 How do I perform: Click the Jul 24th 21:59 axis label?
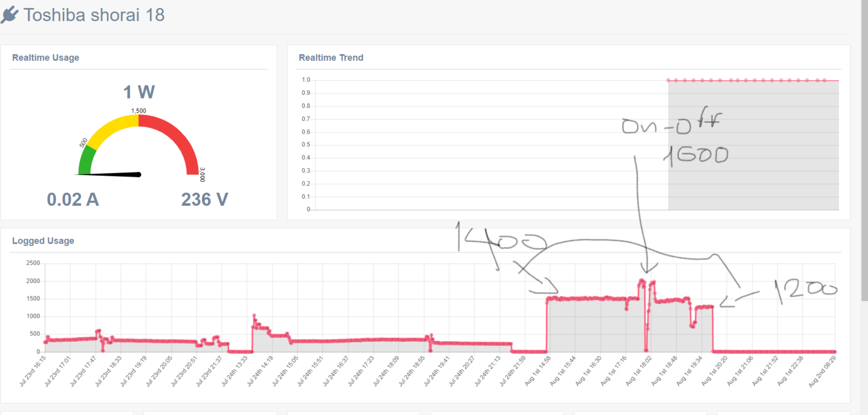point(513,371)
